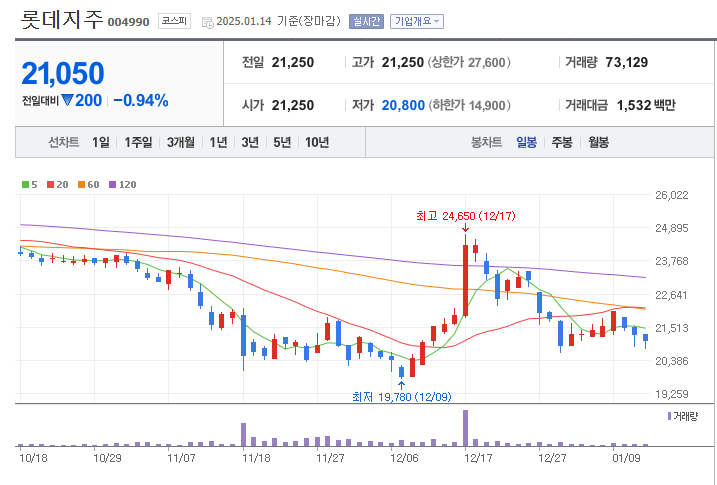
Task: Click the -0.94% change rate
Action: click(x=141, y=101)
